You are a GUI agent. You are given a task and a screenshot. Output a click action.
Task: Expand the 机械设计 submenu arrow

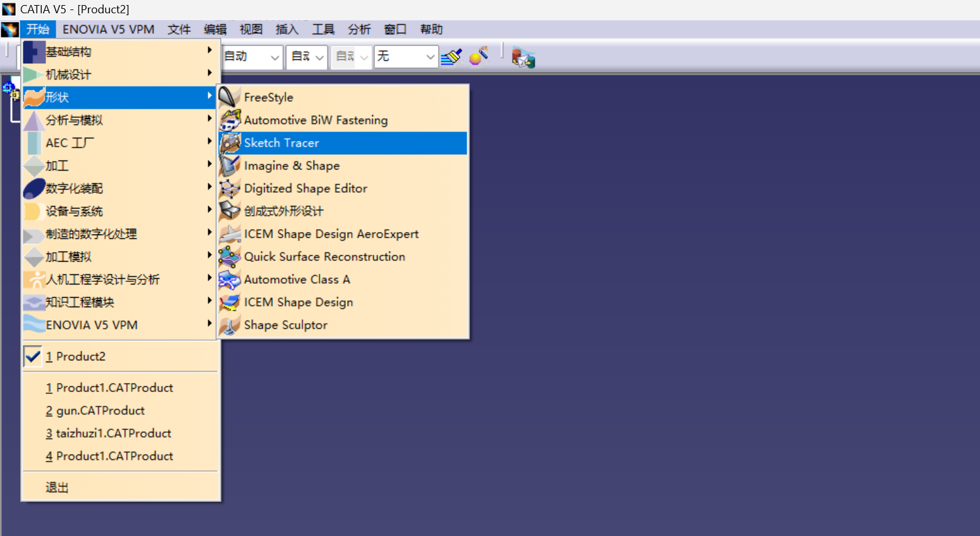(209, 73)
